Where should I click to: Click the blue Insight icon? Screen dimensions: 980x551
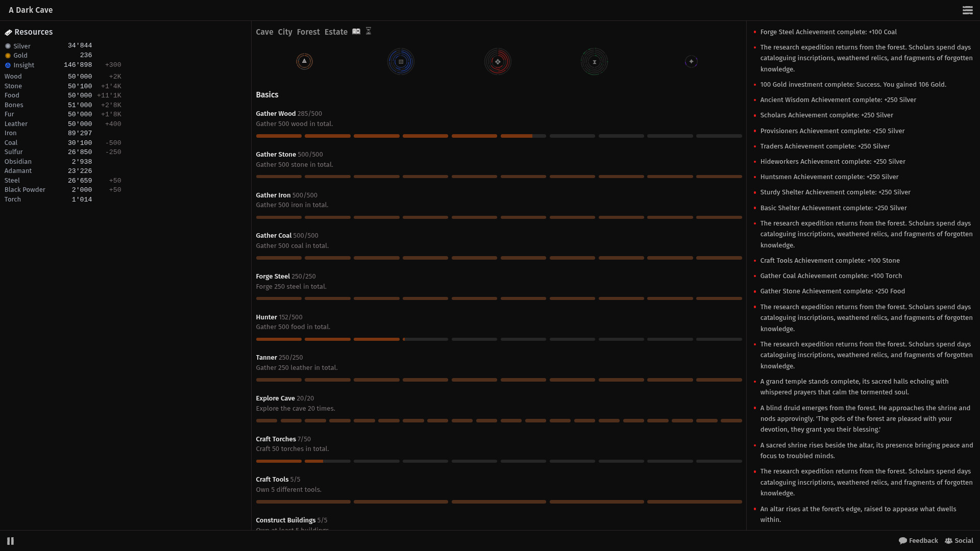[8, 65]
